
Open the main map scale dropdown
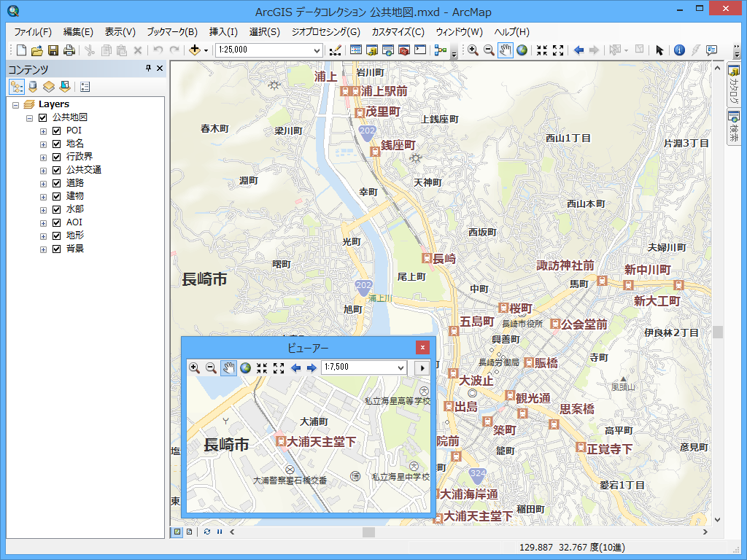click(x=317, y=50)
